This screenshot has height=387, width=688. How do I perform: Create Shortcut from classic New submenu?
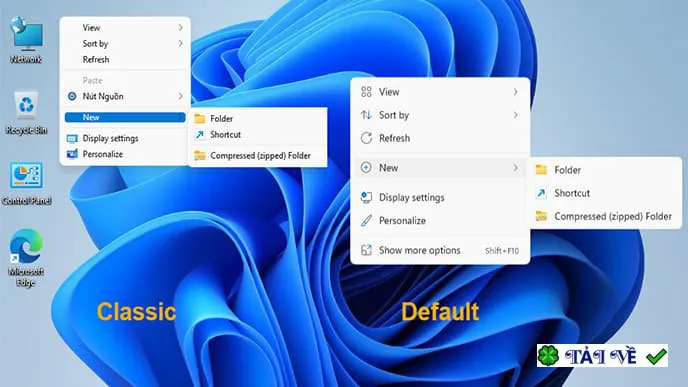click(258, 135)
